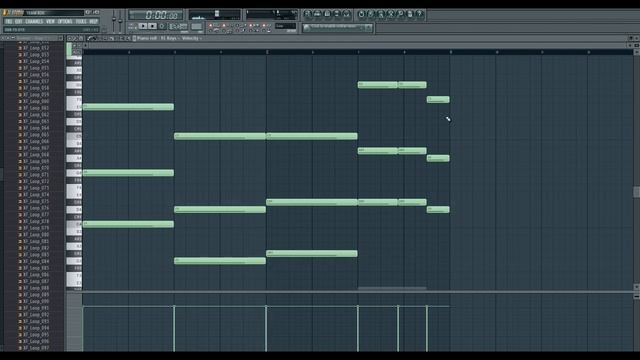Viewport: 640px width, 360px height.
Task: Adjust the master volume slider
Action: pyautogui.click(x=114, y=20)
